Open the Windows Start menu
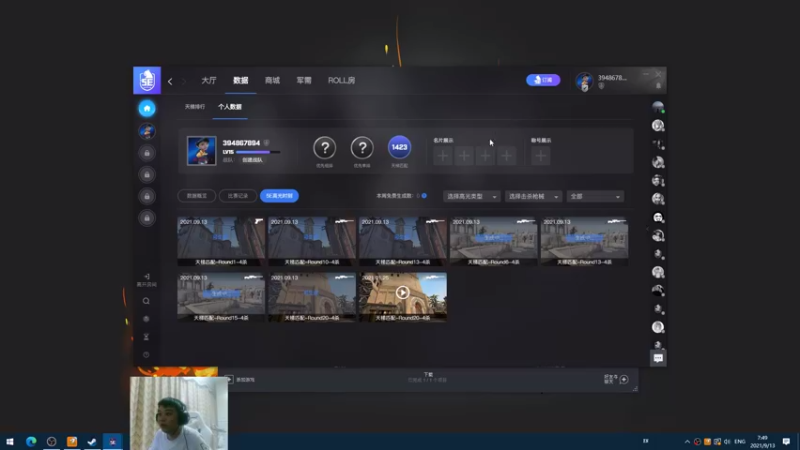Screen dimensions: 800x450 tap(10, 441)
